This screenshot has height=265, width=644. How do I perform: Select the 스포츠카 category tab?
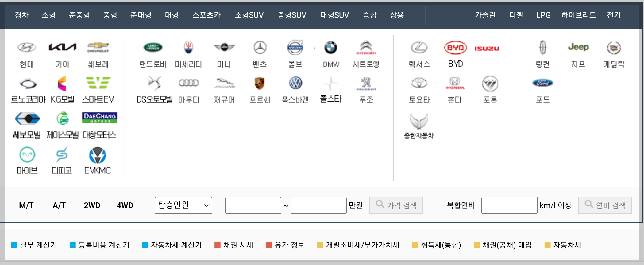click(x=206, y=15)
